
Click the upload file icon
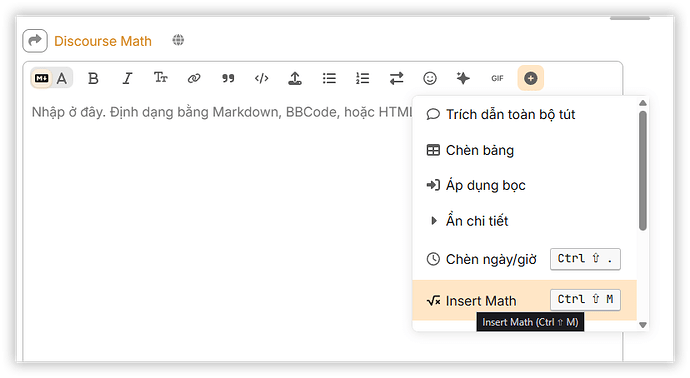point(295,78)
